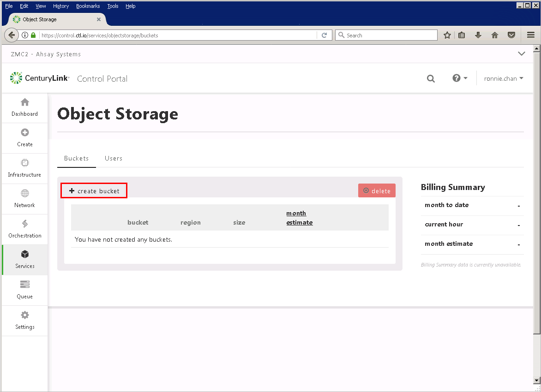Click the page scrollbar up arrow
Image resolution: width=541 pixels, height=392 pixels.
click(x=536, y=48)
